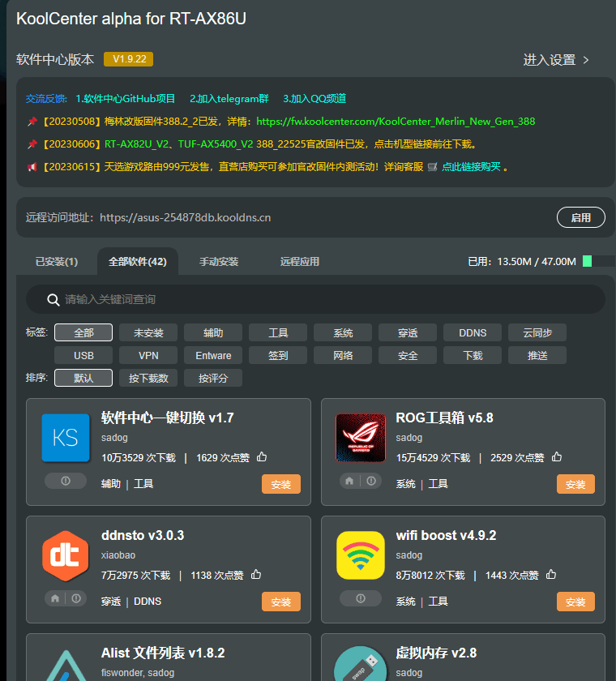Filter by the 未安装 tag

point(148,332)
